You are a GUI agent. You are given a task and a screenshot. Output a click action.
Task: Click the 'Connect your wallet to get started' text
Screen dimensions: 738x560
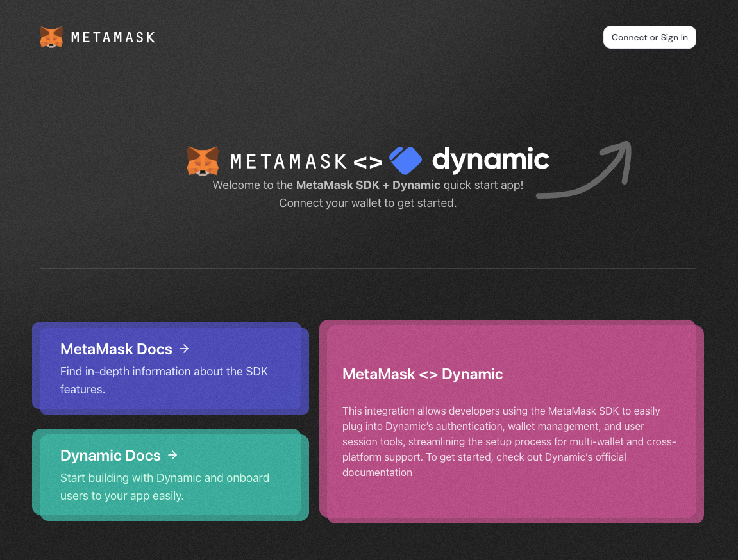[367, 202]
